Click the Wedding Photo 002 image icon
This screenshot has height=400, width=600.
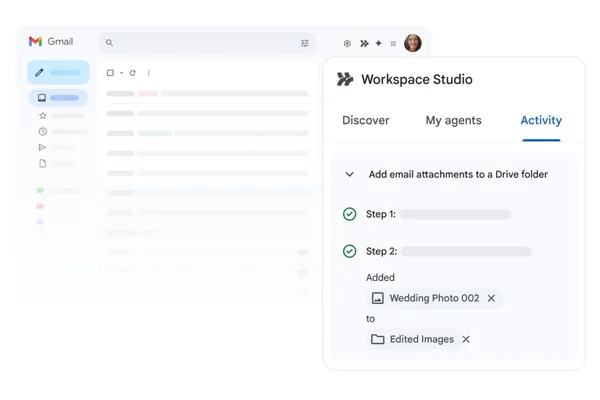(x=378, y=298)
